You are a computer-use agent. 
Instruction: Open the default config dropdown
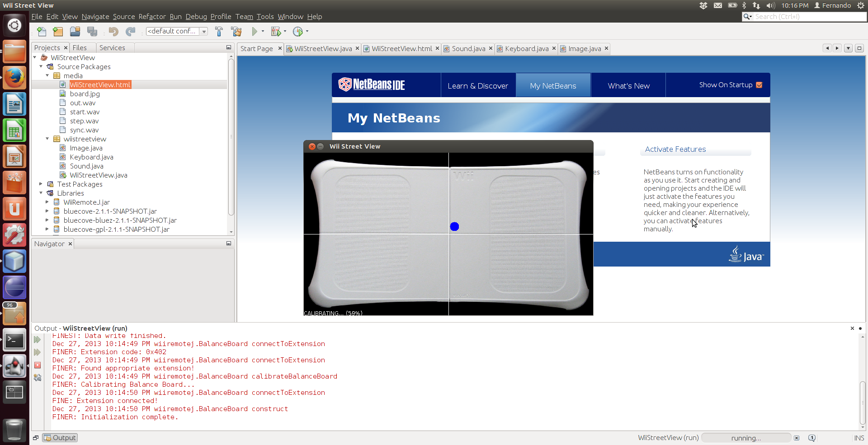204,31
